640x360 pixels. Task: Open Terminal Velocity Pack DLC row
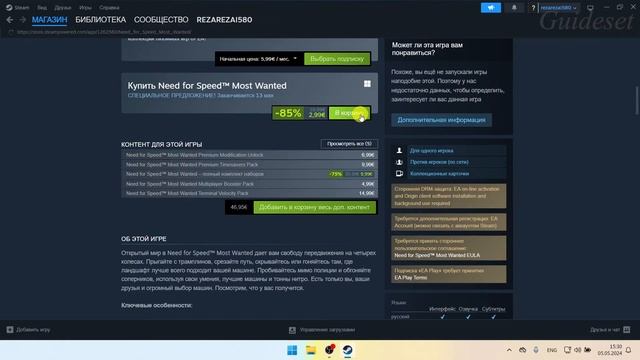coord(249,193)
